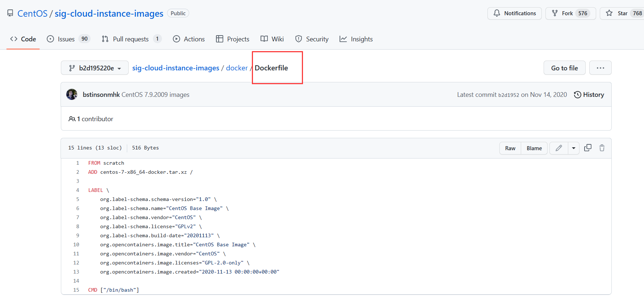This screenshot has width=644, height=304.
Task: Click the bell icon in Notifications
Action: click(x=497, y=13)
